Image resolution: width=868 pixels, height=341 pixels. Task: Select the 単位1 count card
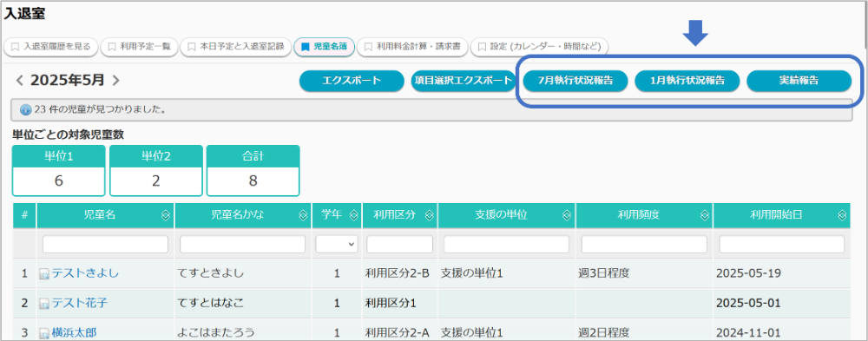pos(59,170)
